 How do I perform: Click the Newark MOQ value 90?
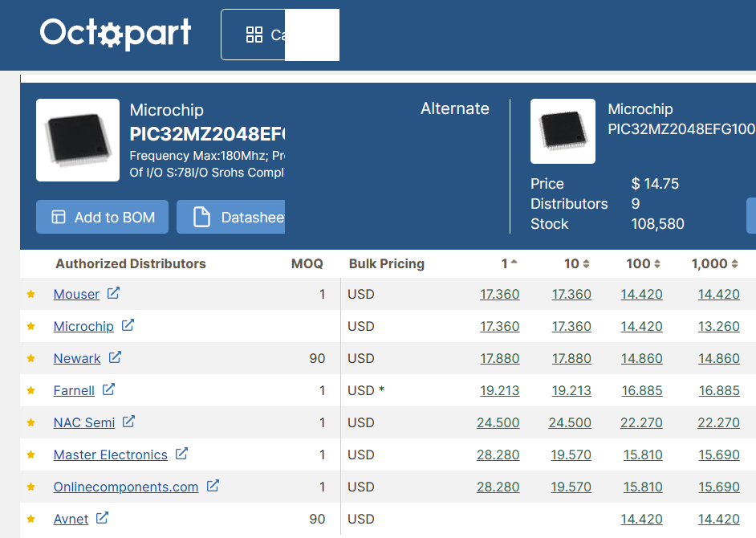pos(317,358)
